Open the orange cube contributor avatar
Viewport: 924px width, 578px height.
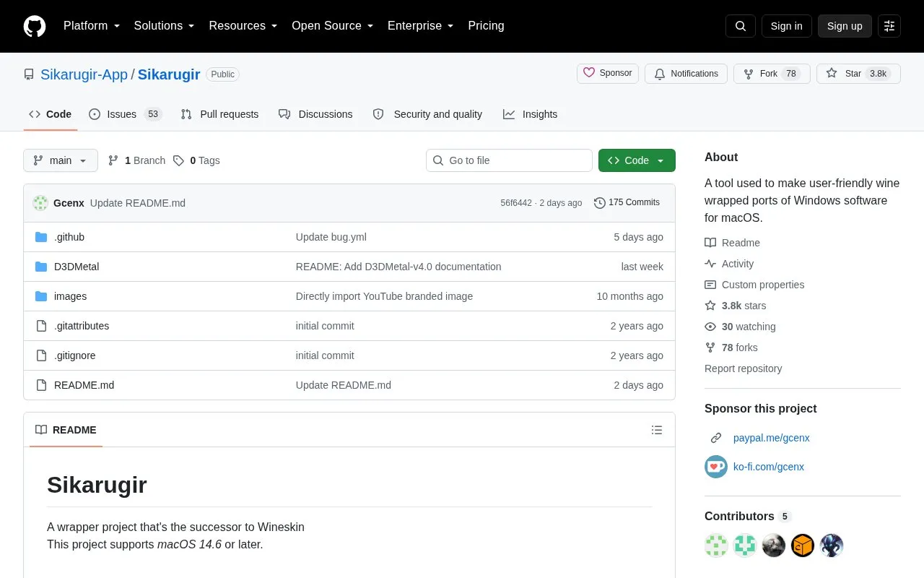(803, 545)
